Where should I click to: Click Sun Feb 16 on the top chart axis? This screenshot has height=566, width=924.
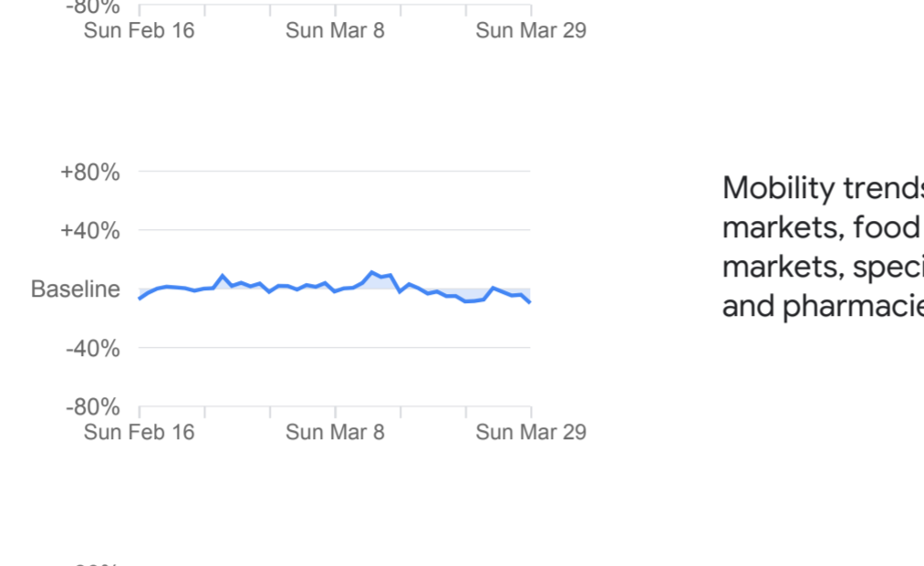point(139,30)
